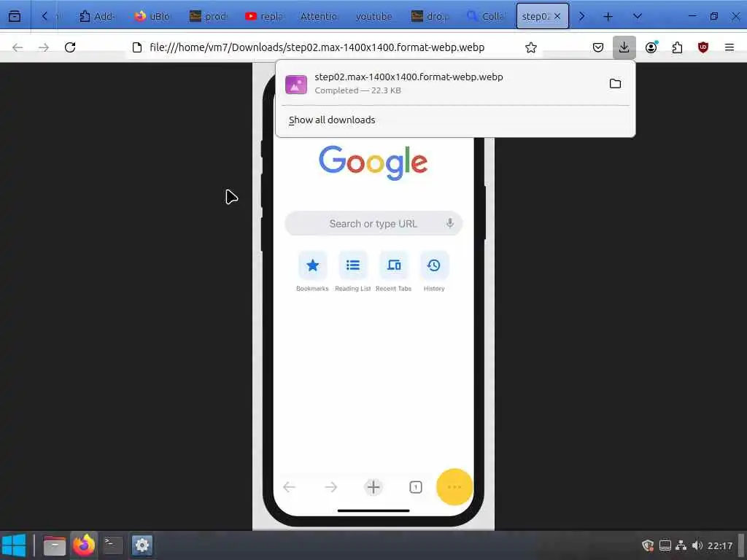747x560 pixels.
Task: Switch to the Colle tab
Action: (x=485, y=16)
